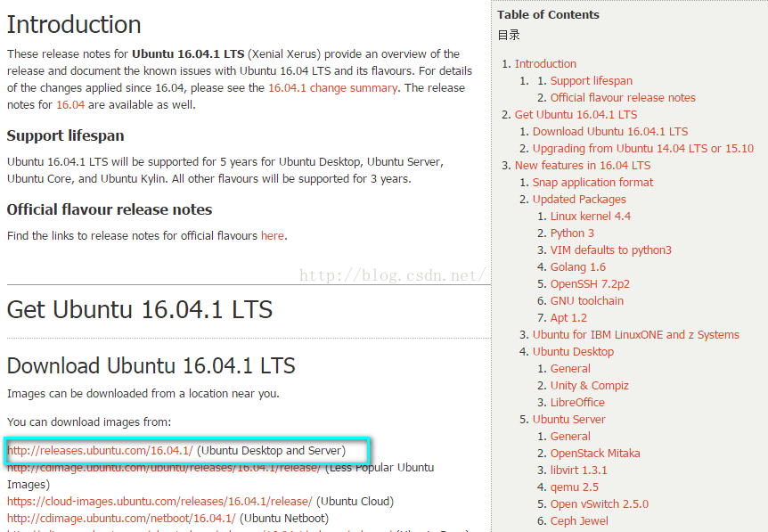Click 'You can download images from:' text
This screenshot has width=768, height=532.
pyautogui.click(x=89, y=422)
